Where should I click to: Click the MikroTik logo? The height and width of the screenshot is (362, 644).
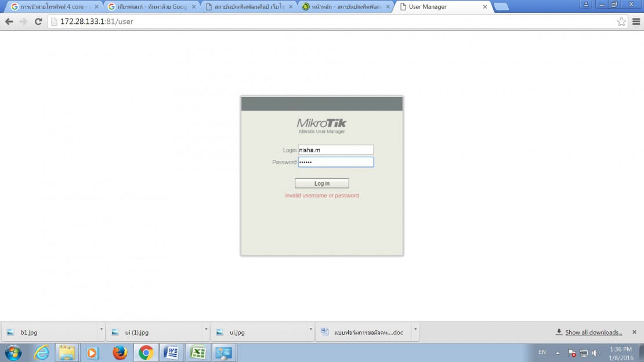[x=321, y=123]
